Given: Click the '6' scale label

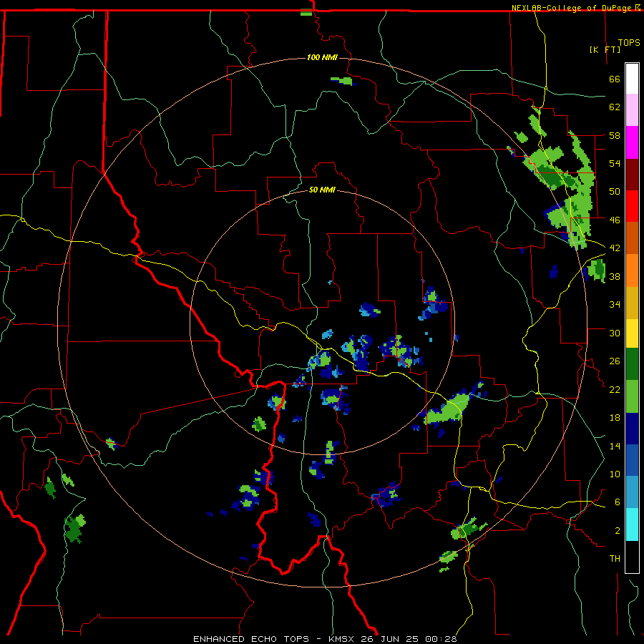Looking at the screenshot, I should tap(618, 502).
